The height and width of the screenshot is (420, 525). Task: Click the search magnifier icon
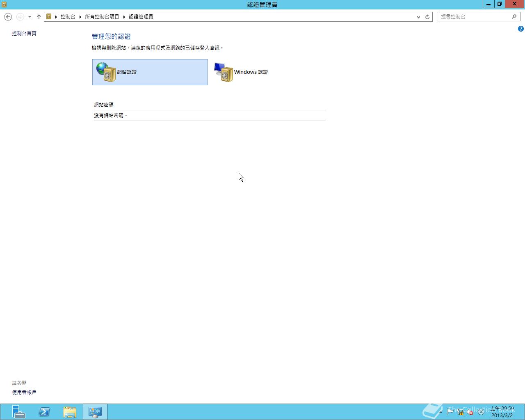coord(514,17)
